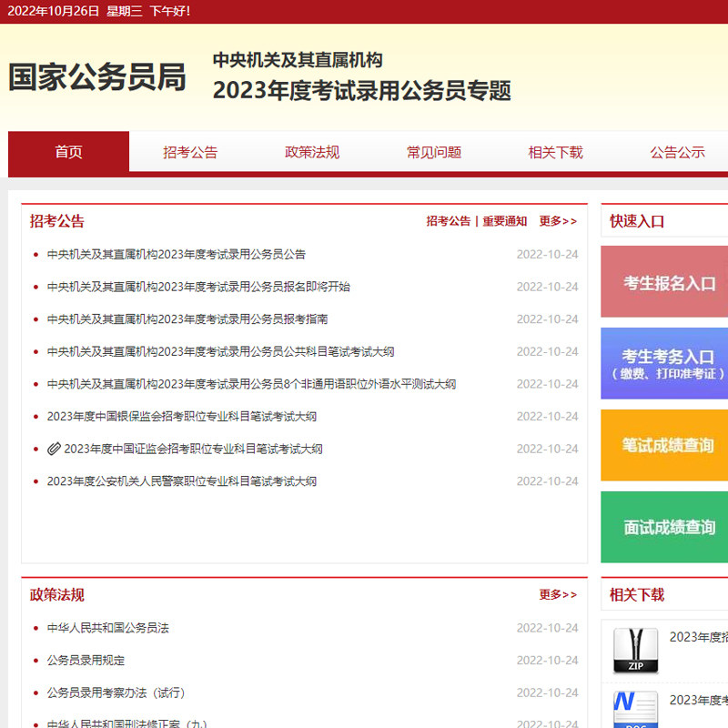Click the 快速入口 panel heading
This screenshot has width=728, height=728.
click(637, 221)
